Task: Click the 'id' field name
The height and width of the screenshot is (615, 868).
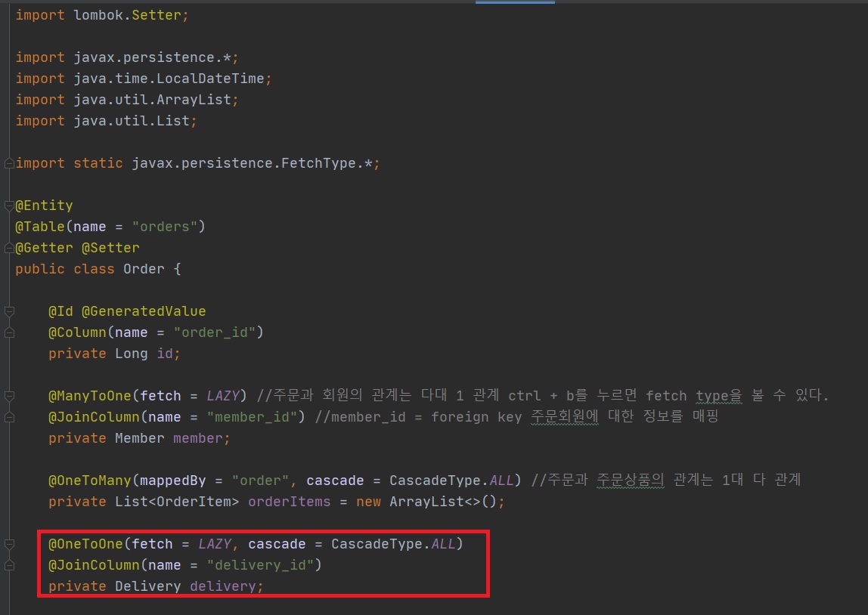Action: [x=165, y=354]
